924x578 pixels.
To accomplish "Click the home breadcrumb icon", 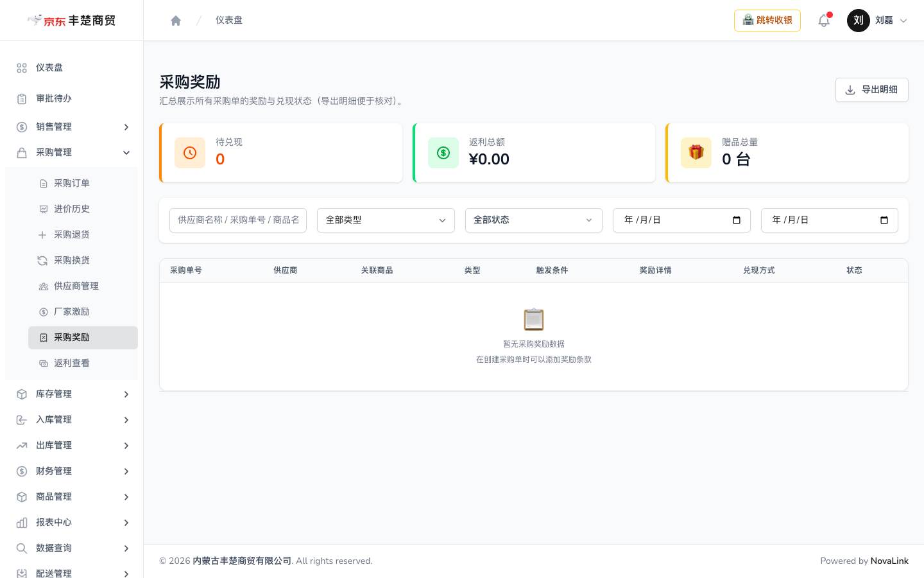I will pos(176,21).
